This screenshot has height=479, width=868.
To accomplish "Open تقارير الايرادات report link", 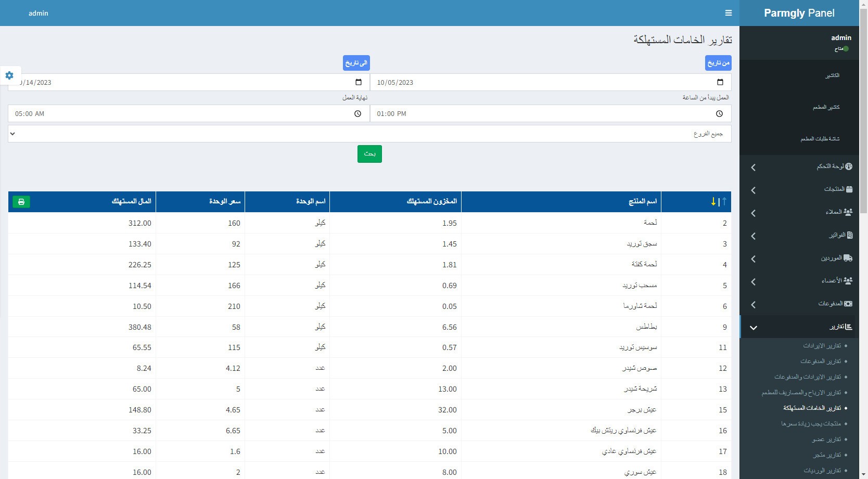I will point(822,346).
